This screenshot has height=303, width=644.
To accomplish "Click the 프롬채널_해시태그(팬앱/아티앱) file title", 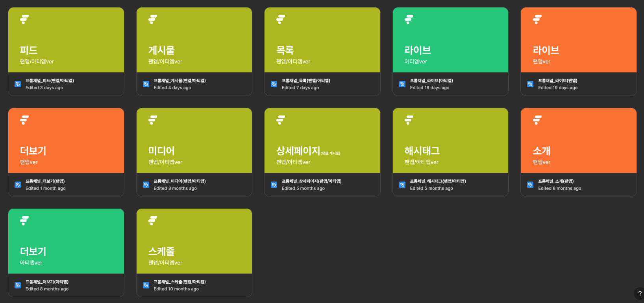I will coord(438,181).
